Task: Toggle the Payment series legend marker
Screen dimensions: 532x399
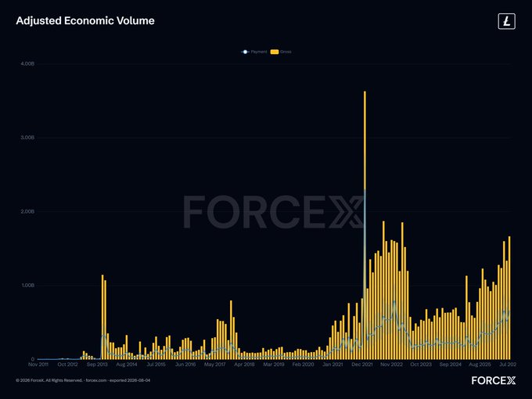Action: pyautogui.click(x=245, y=52)
